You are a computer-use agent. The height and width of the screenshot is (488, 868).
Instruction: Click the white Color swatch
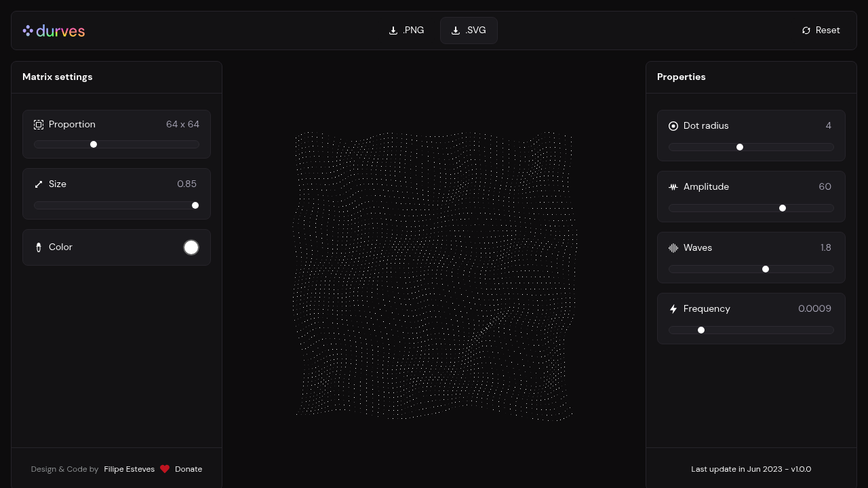pyautogui.click(x=191, y=247)
